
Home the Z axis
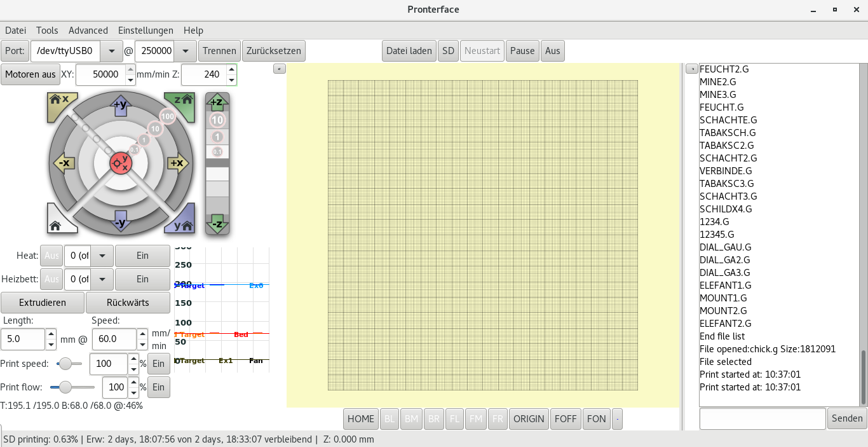182,103
